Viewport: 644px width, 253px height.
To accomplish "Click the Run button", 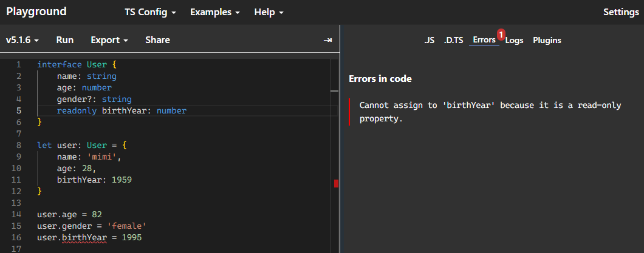I will click(65, 40).
